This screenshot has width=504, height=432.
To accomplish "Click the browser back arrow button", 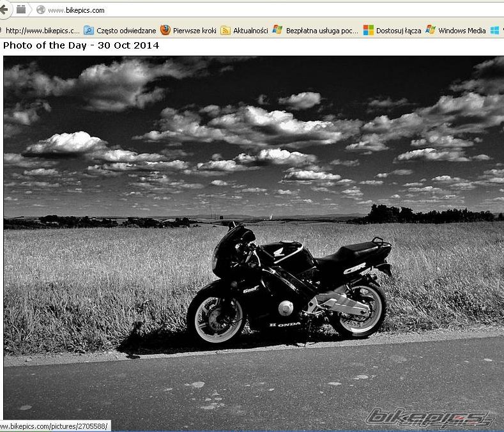I will pyautogui.click(x=4, y=10).
